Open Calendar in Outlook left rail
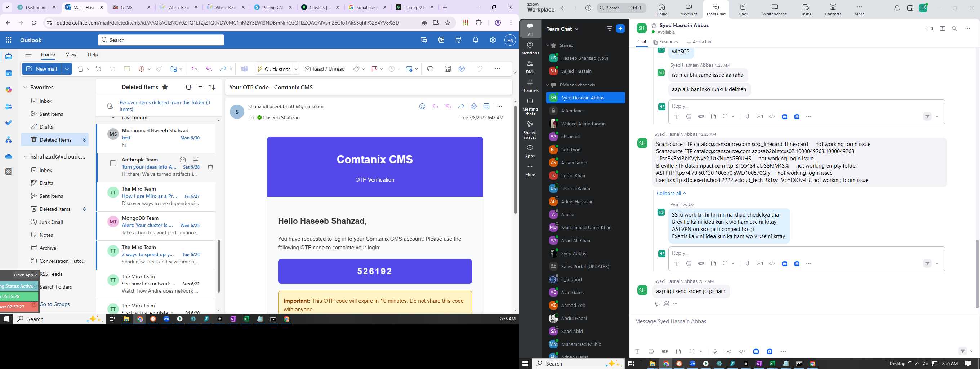 point(9,74)
